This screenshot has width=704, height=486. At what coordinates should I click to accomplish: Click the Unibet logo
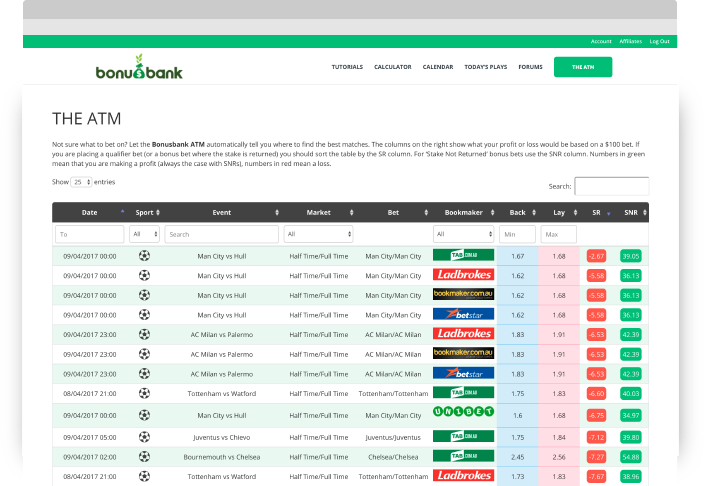click(x=463, y=411)
